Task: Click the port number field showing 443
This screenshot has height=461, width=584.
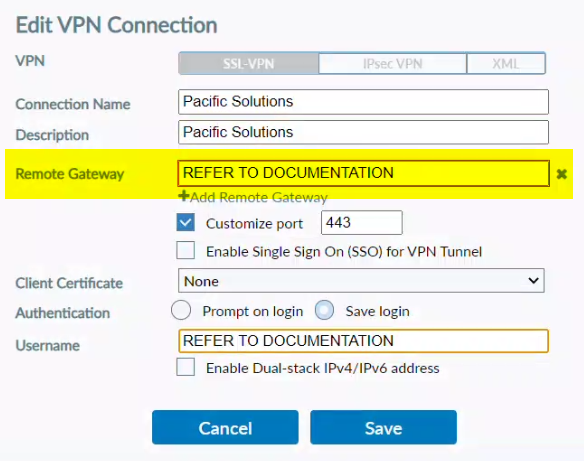Action: tap(362, 223)
